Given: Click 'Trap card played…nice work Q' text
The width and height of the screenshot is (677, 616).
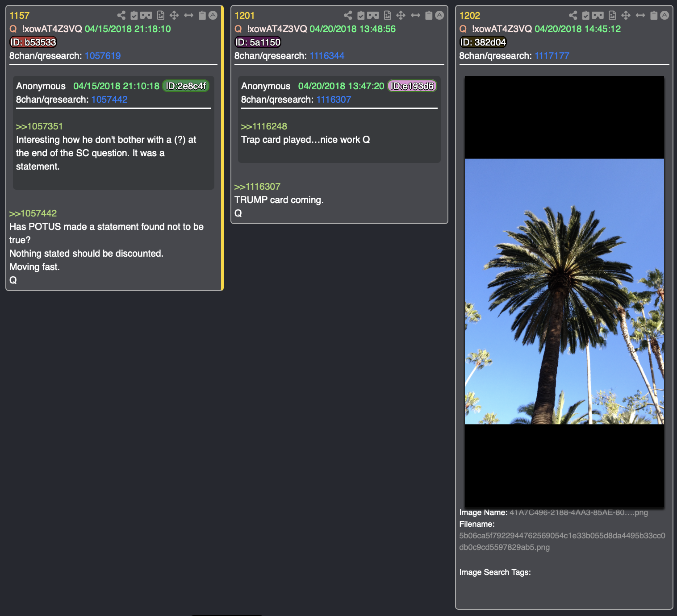Looking at the screenshot, I should coord(305,140).
